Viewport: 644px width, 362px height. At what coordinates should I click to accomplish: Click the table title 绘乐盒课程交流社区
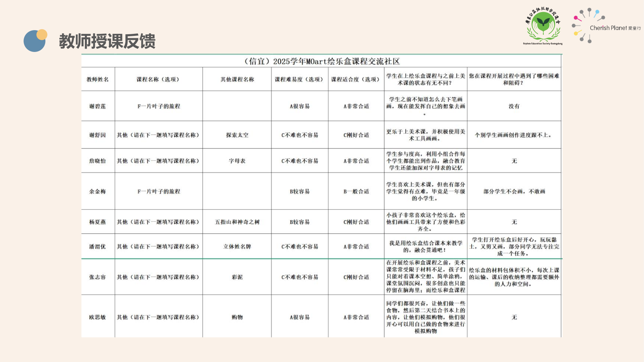tap(322, 61)
